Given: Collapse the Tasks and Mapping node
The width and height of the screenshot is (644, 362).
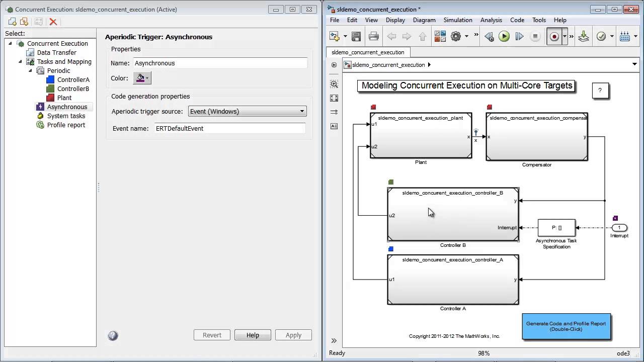Looking at the screenshot, I should coord(20,61).
